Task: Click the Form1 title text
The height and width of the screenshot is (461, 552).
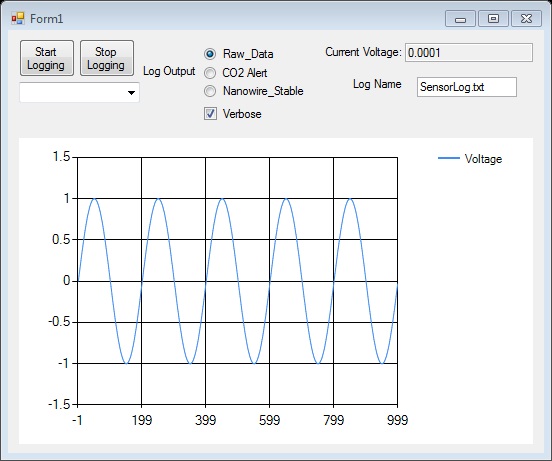Action: [x=46, y=19]
